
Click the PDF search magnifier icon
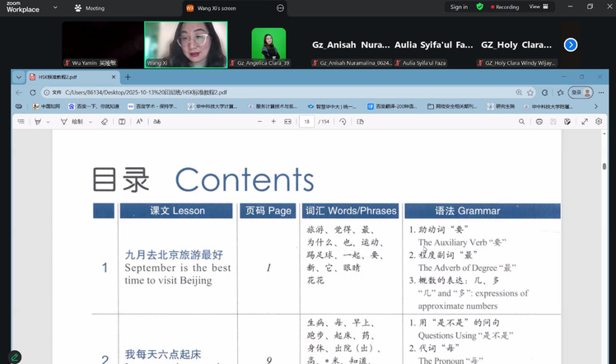tap(520, 122)
